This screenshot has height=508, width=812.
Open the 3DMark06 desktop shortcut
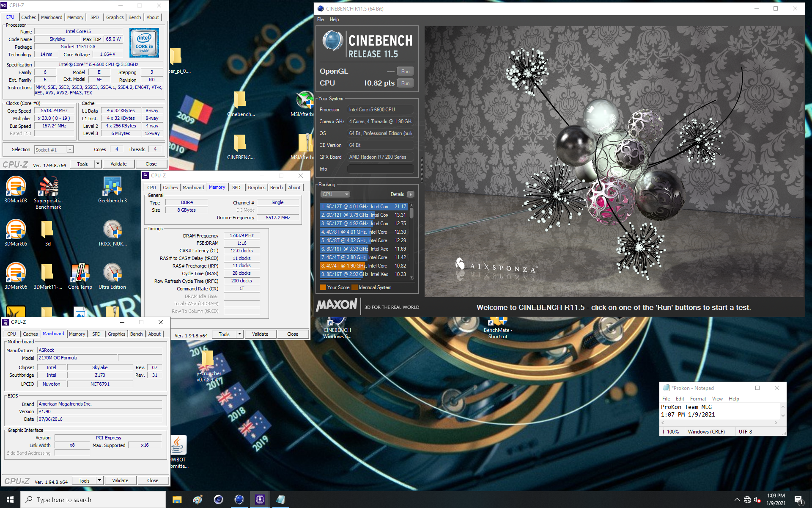point(16,276)
